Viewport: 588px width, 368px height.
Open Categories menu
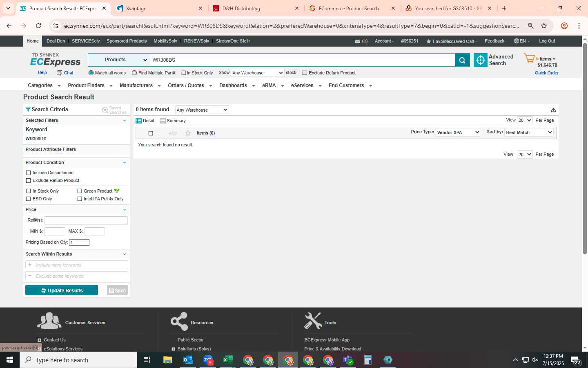pyautogui.click(x=44, y=85)
